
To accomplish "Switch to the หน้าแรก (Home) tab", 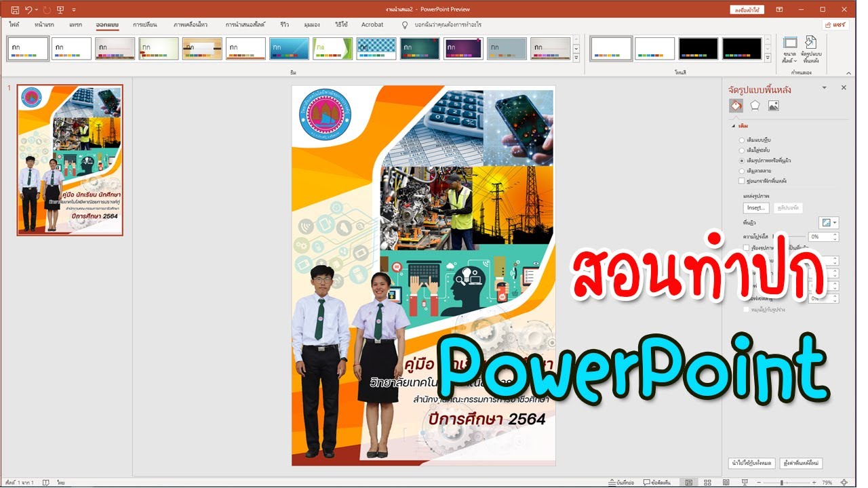I will [44, 24].
